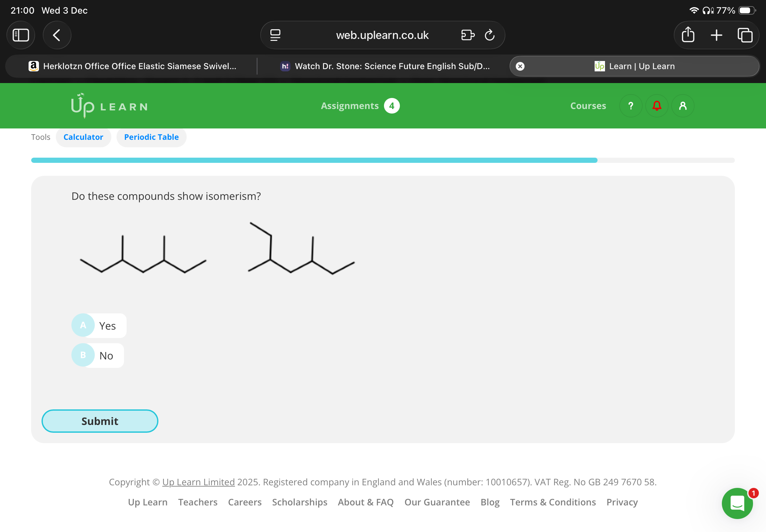Open the red notifications bell
Image resolution: width=766 pixels, height=532 pixels.
pyautogui.click(x=657, y=106)
